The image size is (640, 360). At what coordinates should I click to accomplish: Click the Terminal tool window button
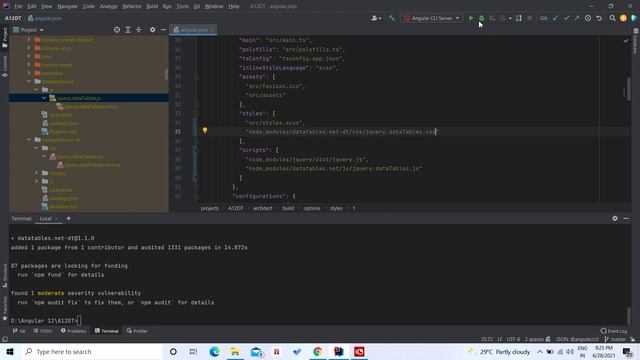click(107, 331)
